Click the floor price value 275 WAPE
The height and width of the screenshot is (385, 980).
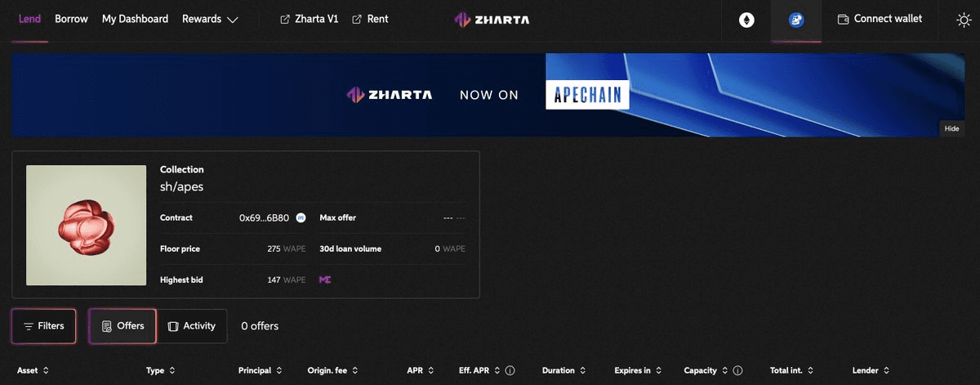pos(287,248)
